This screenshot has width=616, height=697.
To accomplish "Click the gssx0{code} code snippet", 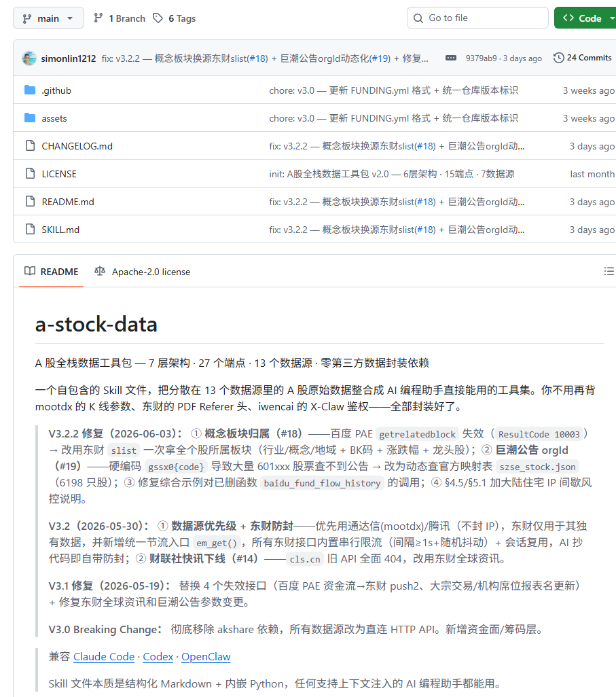I will tap(176, 467).
